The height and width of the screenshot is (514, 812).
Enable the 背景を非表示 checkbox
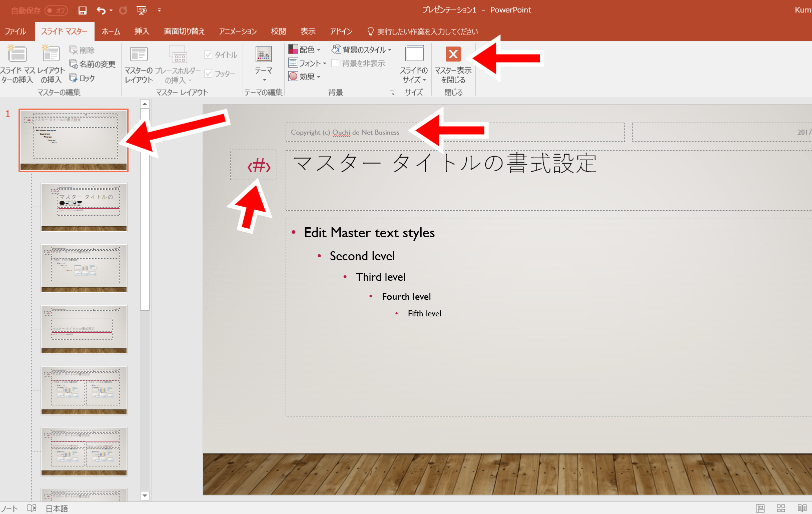(335, 63)
